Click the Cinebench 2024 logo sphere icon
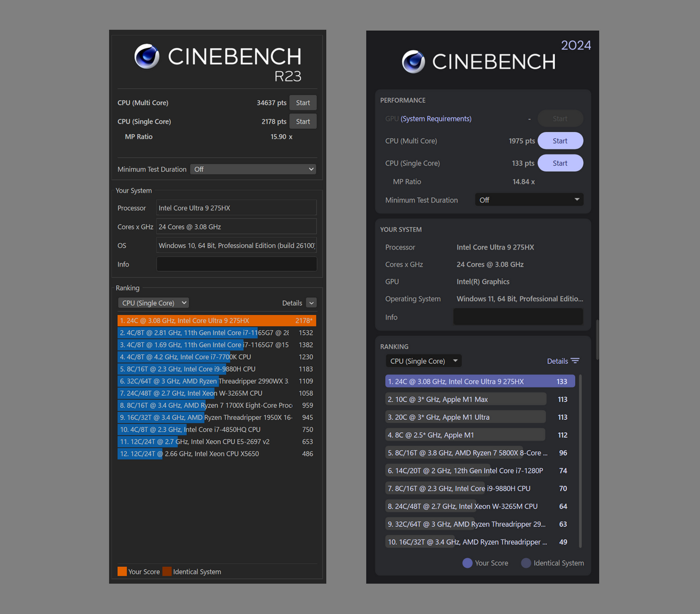Image resolution: width=700 pixels, height=614 pixels. [413, 61]
